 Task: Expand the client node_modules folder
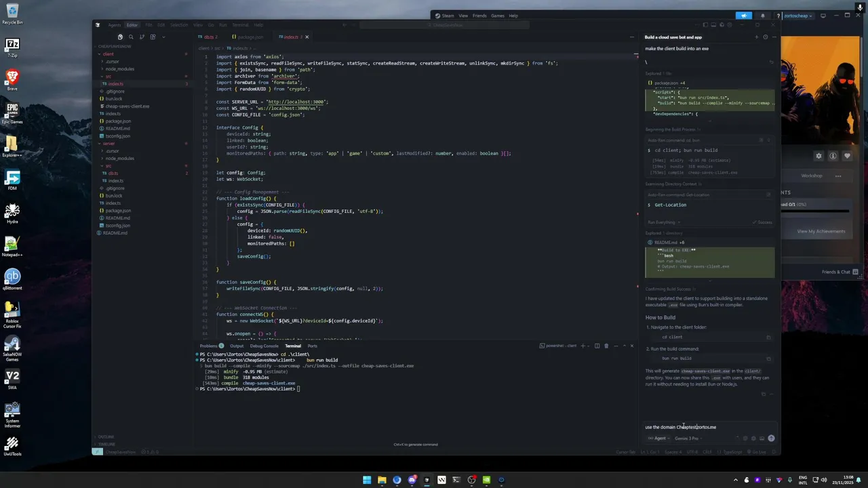click(x=119, y=69)
